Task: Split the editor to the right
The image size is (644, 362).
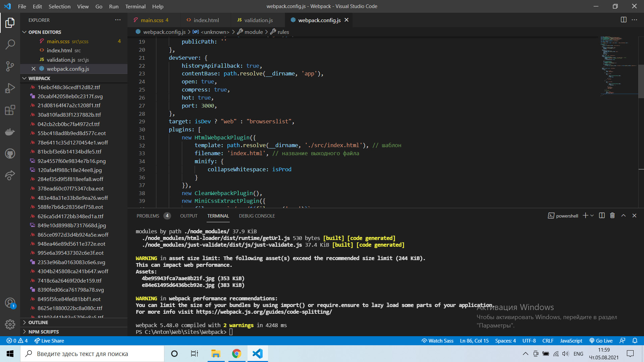Action: pos(624,20)
